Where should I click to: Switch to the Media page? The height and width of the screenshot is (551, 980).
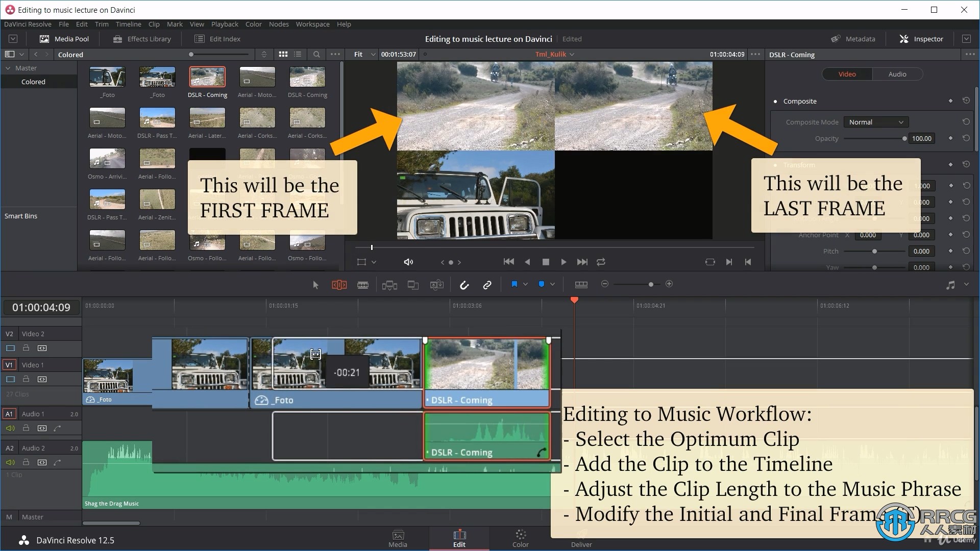tap(398, 539)
